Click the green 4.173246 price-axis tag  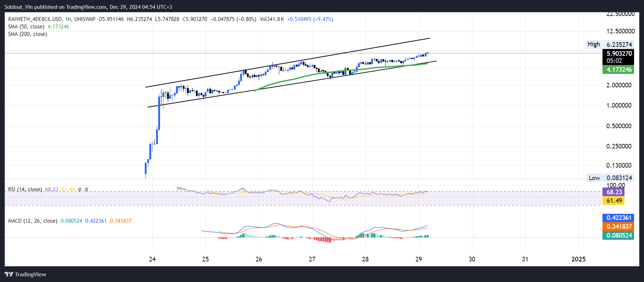click(x=618, y=70)
